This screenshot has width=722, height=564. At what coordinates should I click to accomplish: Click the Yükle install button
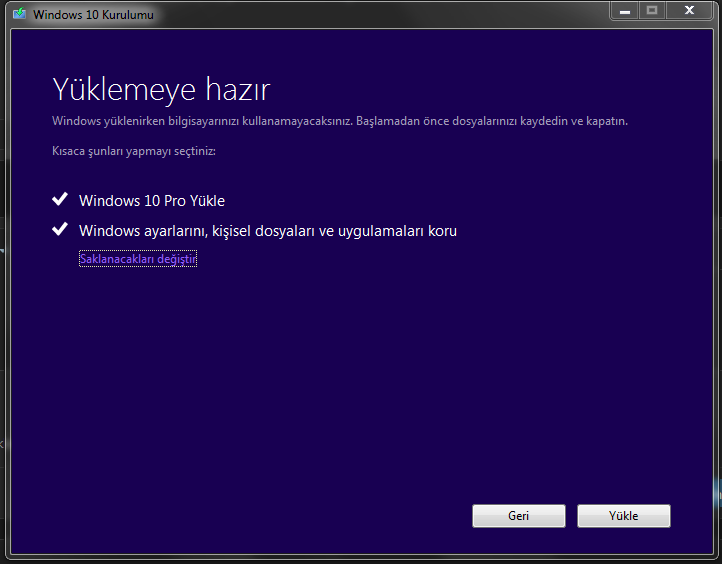point(623,516)
